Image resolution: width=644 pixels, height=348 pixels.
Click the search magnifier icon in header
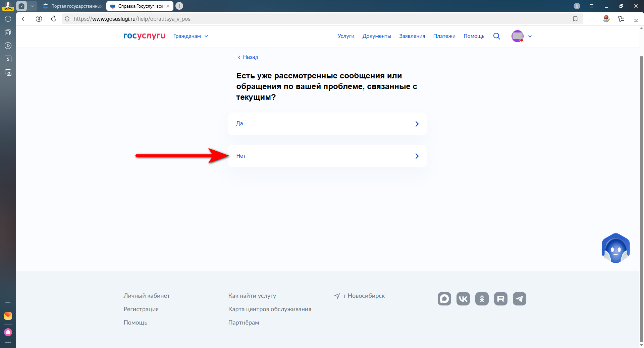coord(496,36)
